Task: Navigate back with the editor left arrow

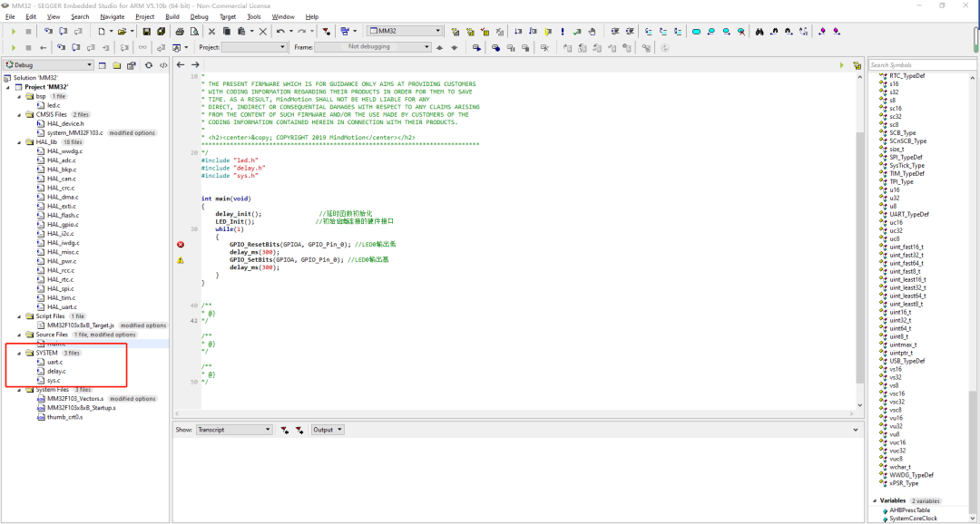Action: tap(181, 65)
